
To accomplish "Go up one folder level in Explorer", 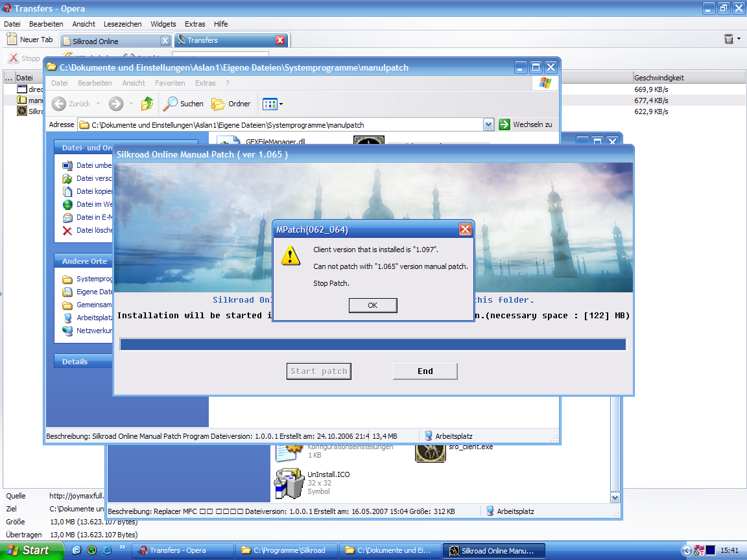I will pos(147,103).
